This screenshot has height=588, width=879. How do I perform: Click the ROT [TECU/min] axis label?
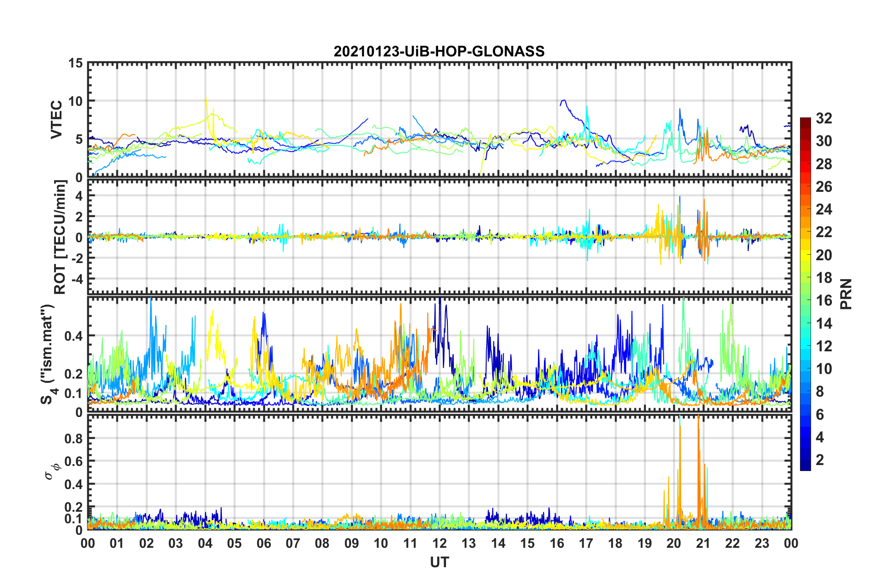[60, 237]
